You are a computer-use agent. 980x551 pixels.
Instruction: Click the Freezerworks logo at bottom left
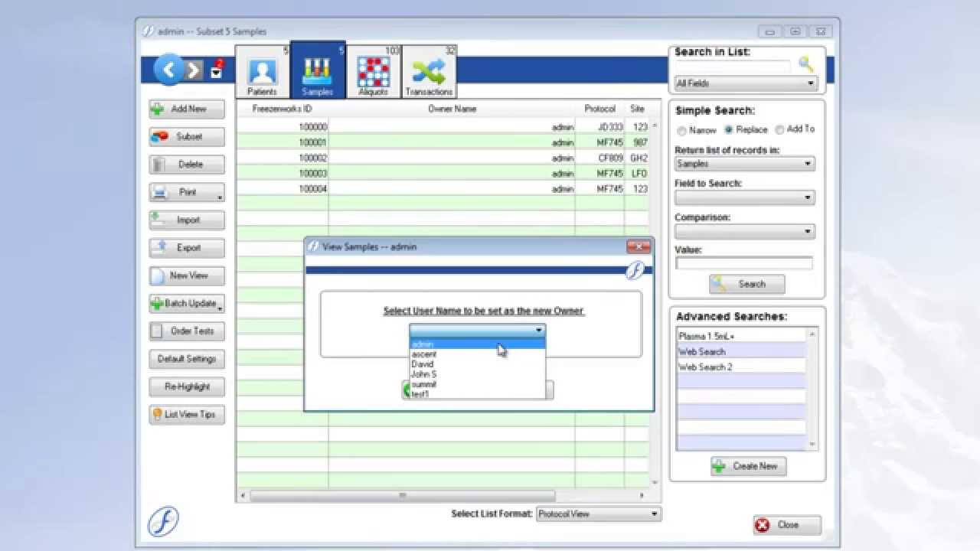coord(163,522)
